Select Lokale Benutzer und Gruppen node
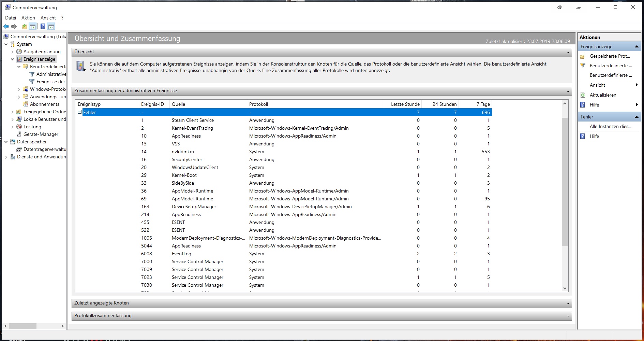644x341 pixels. [41, 119]
